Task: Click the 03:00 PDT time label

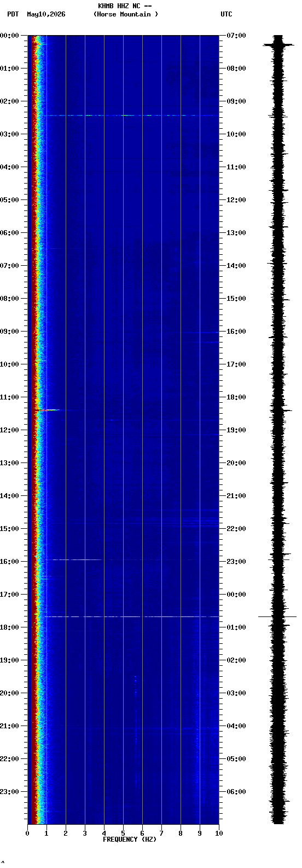Action: pos(9,134)
